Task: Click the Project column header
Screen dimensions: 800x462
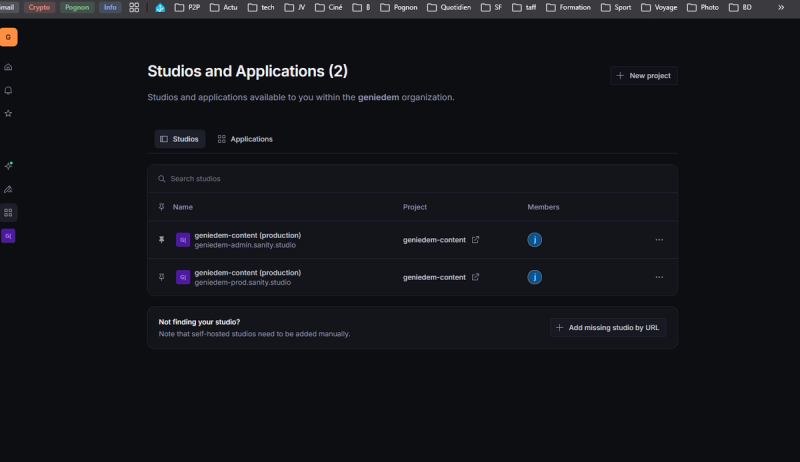Action: point(415,207)
